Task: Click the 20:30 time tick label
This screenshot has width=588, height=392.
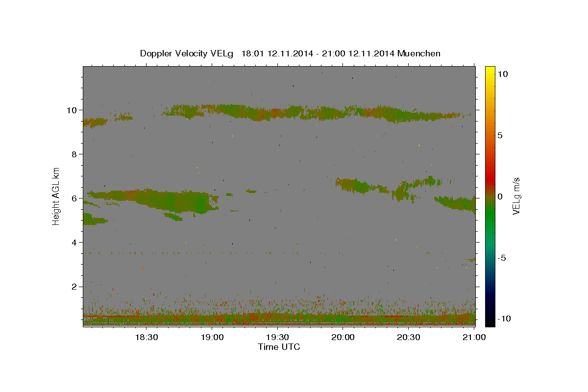Action: pos(408,337)
